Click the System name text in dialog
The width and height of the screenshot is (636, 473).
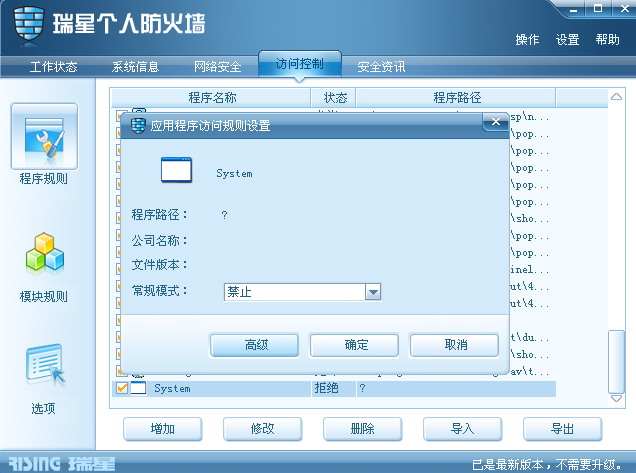click(234, 174)
